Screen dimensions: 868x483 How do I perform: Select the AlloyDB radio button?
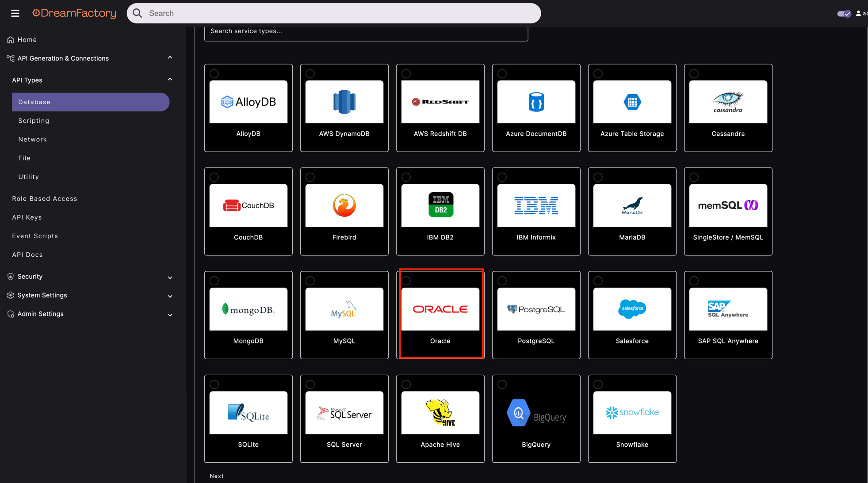(x=214, y=73)
